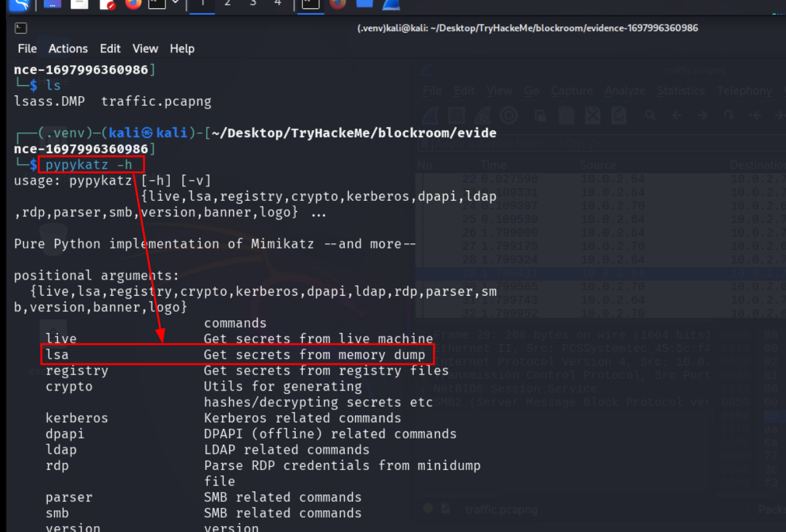Launch Firefox from the panel quick launchers
Image resolution: width=786 pixels, height=532 pixels.
pyautogui.click(x=133, y=5)
